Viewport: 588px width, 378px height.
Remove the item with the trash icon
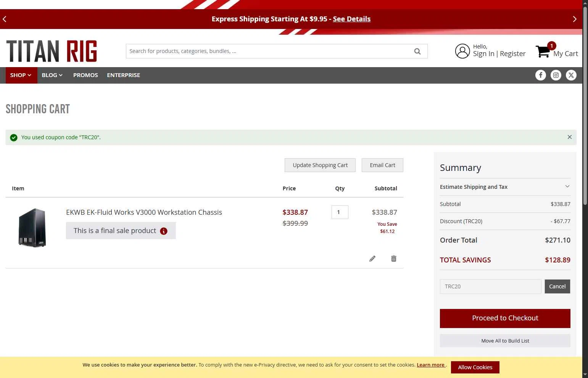pos(394,259)
